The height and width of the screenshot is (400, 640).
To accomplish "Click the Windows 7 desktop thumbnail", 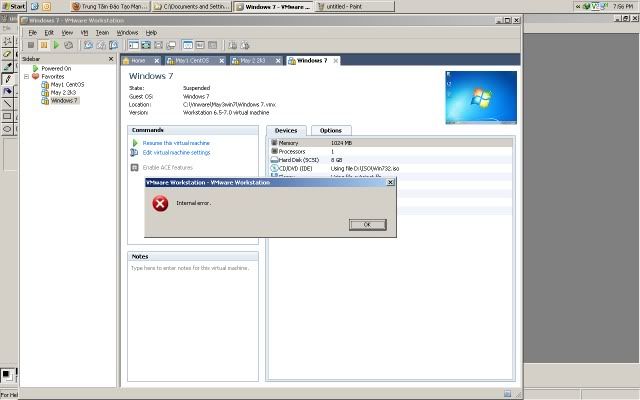I will 481,98.
